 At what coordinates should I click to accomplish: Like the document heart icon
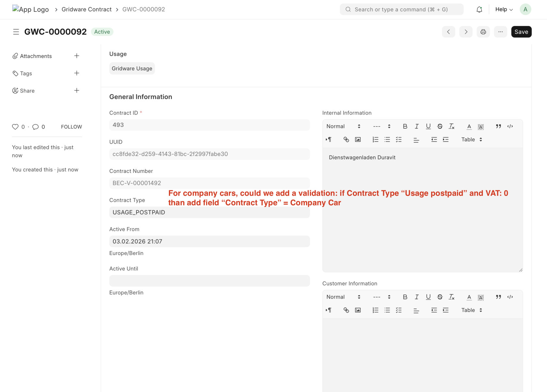pyautogui.click(x=15, y=127)
